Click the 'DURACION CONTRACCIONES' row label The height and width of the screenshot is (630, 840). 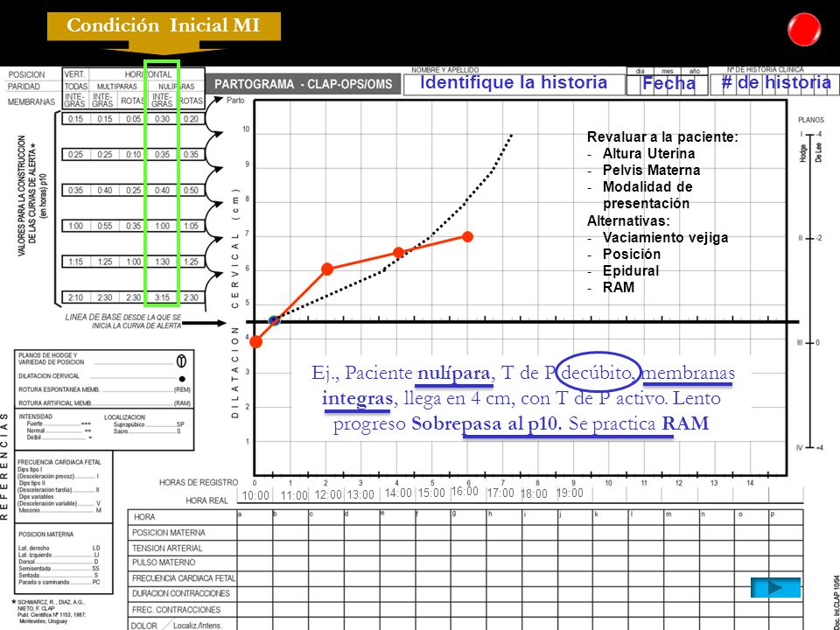click(181, 593)
